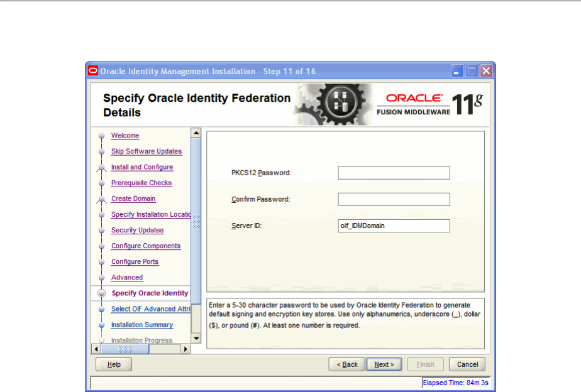Click the Welcome step bullet icon
This screenshot has width=581, height=392.
pos(101,136)
